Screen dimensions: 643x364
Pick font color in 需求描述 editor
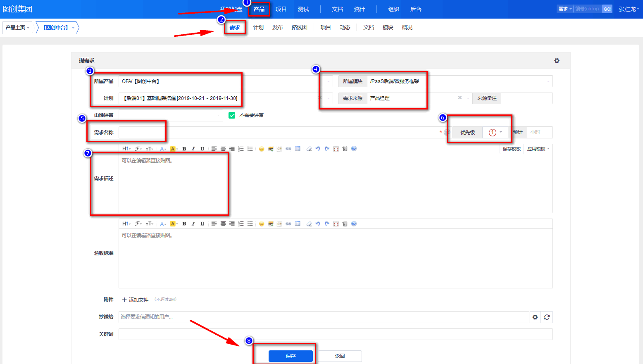pos(163,149)
